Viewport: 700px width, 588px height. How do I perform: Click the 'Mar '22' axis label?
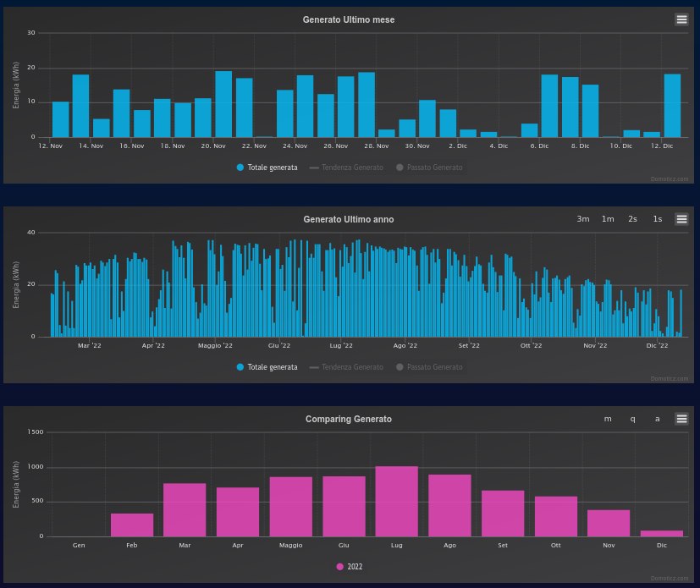89,345
